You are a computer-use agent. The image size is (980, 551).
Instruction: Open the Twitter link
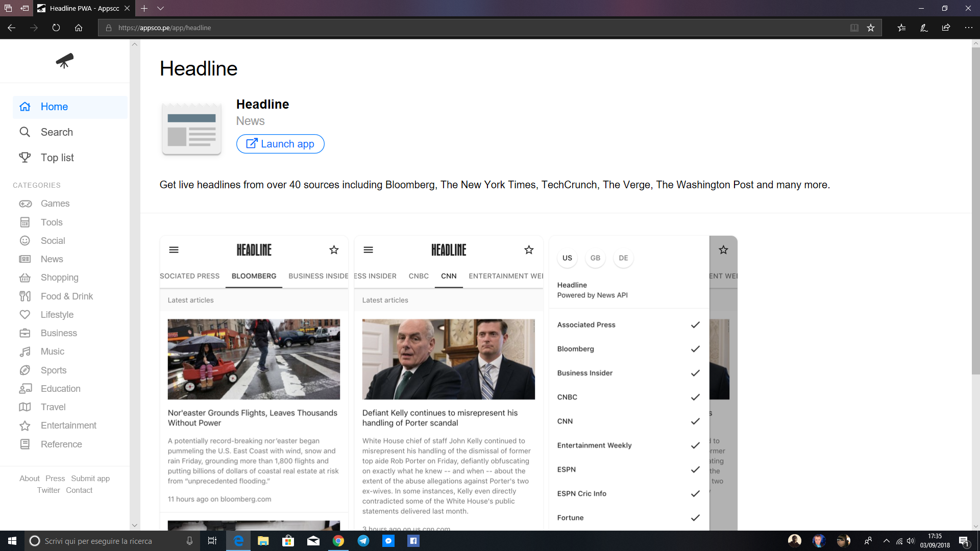click(48, 490)
